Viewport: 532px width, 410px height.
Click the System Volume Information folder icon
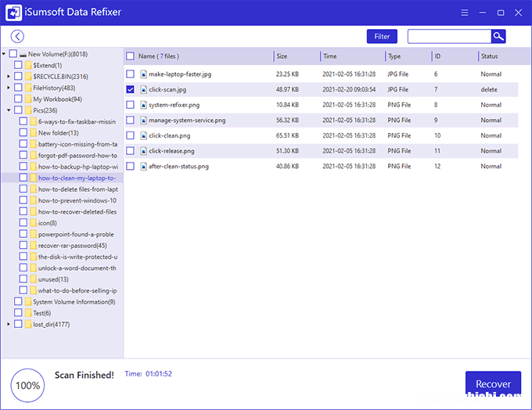(x=28, y=301)
